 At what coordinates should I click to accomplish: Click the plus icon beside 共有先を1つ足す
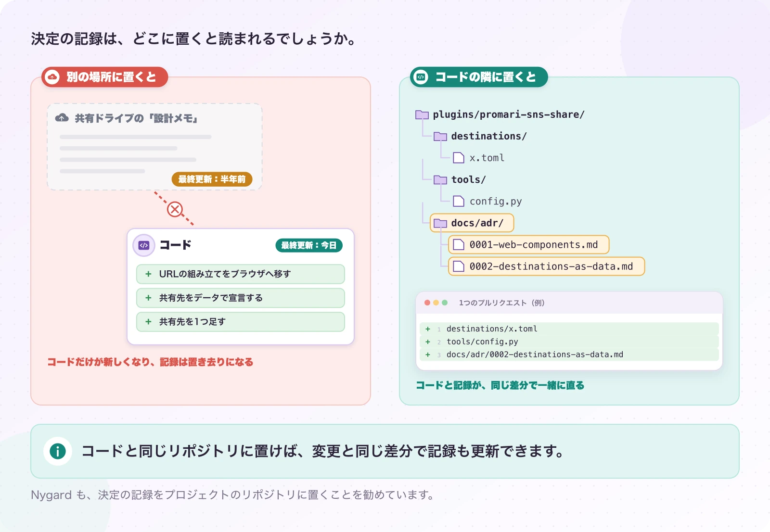pos(148,322)
